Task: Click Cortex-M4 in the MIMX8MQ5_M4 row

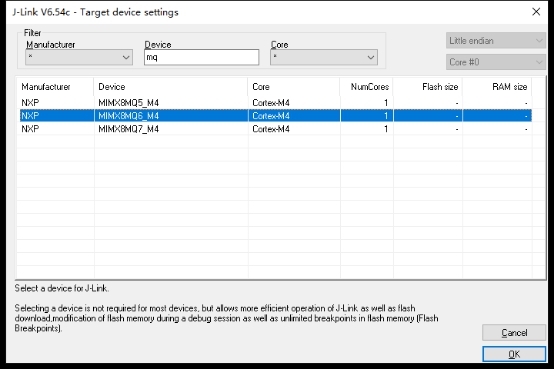Action: (271, 103)
